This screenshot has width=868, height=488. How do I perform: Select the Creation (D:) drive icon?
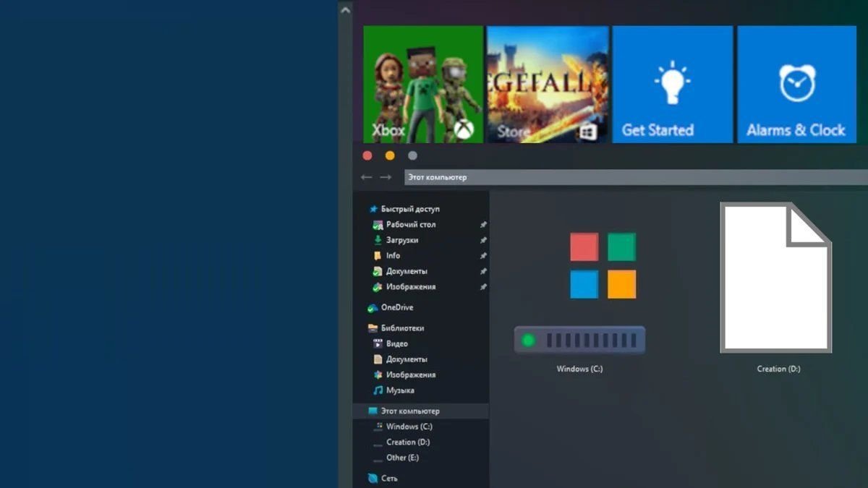coord(775,278)
